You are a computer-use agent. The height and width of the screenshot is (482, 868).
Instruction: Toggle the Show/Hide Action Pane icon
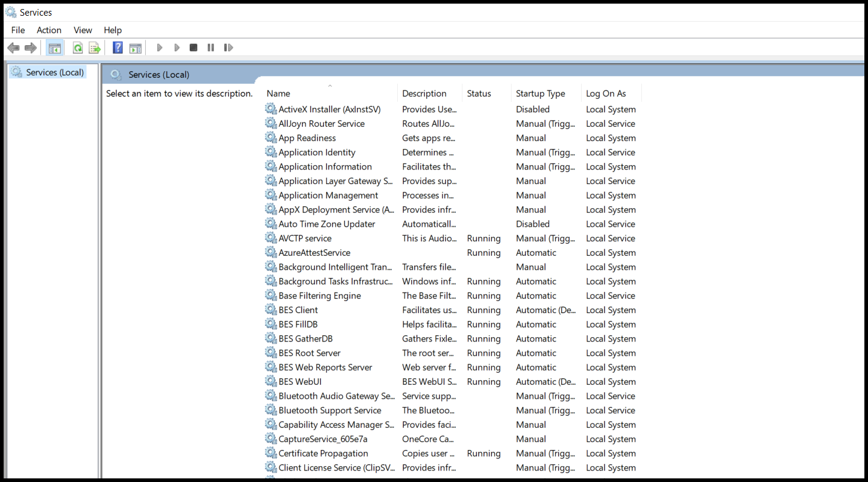pos(136,48)
